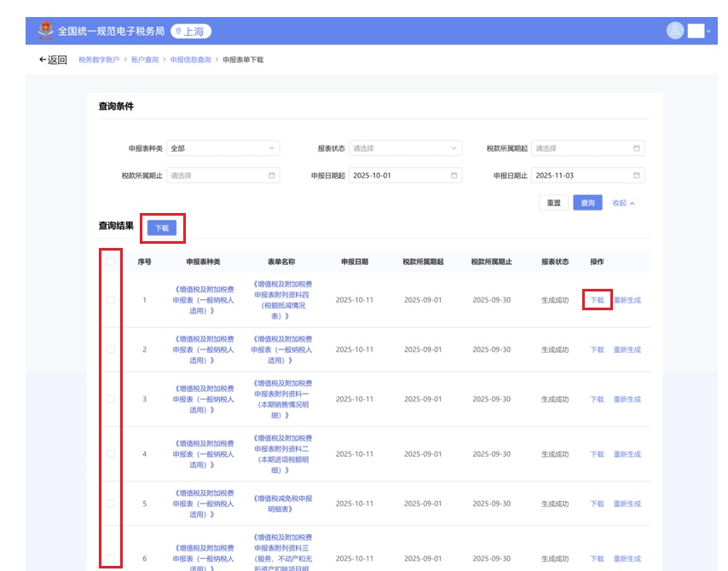Open calendar icon for 税款所属期起
This screenshot has width=728, height=571.
point(636,148)
